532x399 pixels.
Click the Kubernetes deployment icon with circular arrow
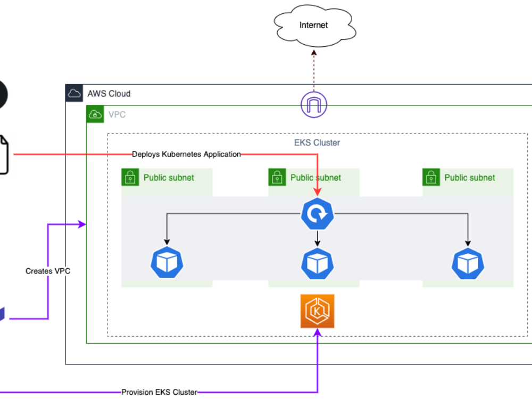click(317, 214)
